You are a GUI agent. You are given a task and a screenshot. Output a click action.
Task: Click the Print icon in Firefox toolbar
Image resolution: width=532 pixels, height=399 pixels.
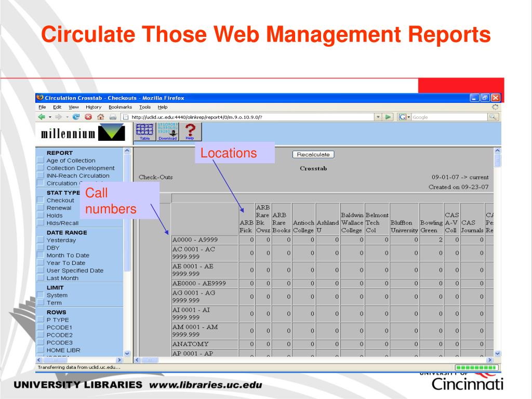(x=113, y=117)
